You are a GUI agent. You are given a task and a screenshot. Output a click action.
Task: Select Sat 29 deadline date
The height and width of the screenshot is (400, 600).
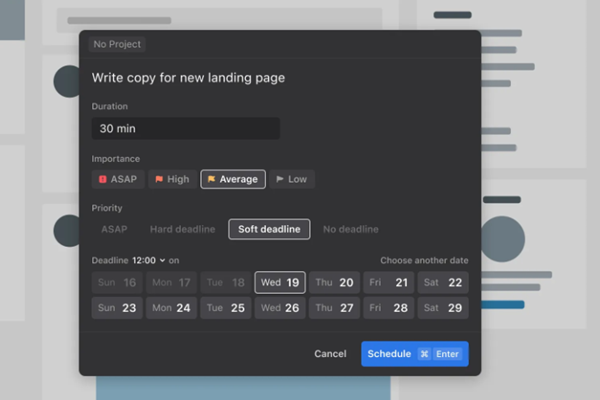coord(443,308)
